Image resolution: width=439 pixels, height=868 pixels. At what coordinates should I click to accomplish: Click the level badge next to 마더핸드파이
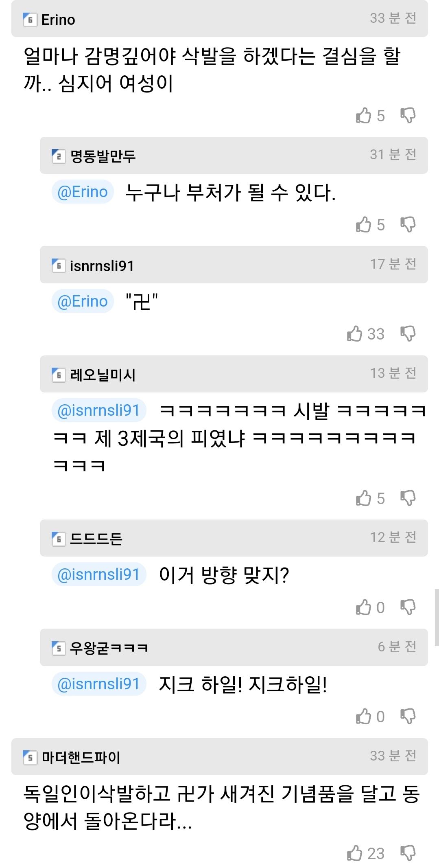click(30, 758)
